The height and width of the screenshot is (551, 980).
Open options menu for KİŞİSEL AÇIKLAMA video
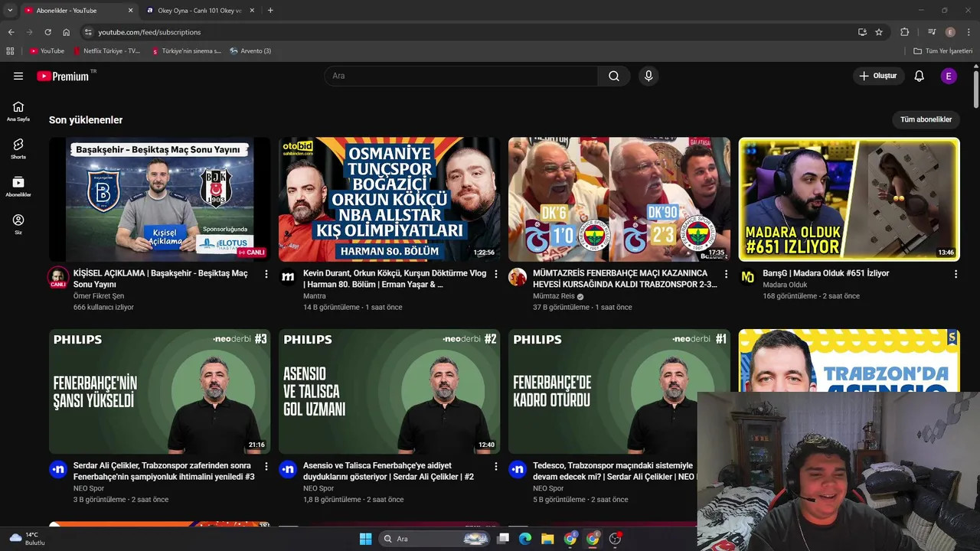point(266,274)
